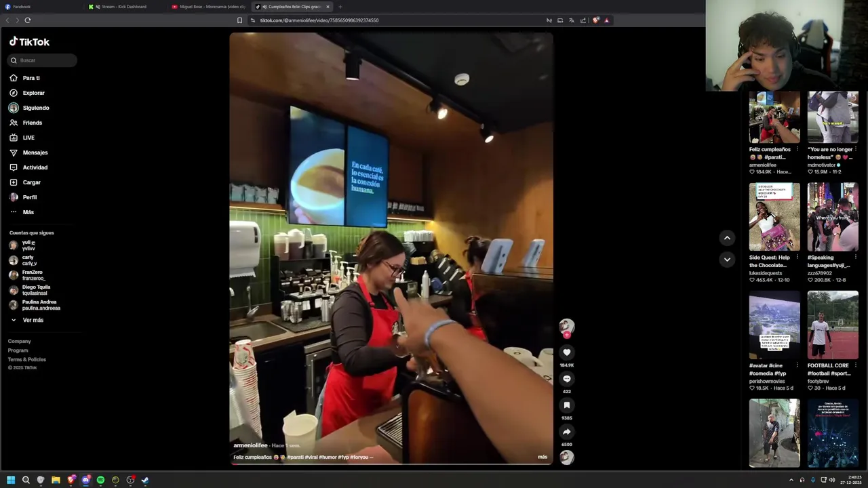Open the video comments bubble

coord(567,379)
